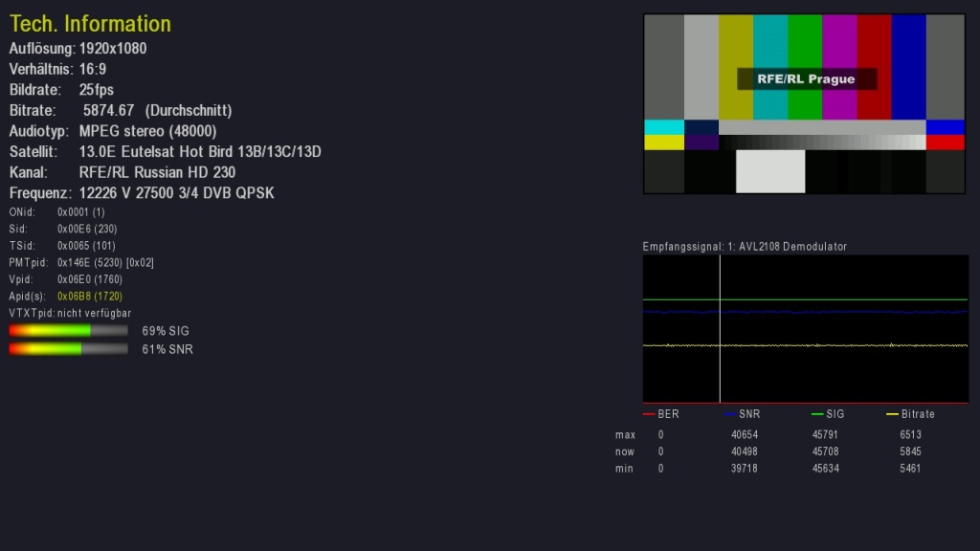The image size is (980, 551).
Task: Select min SIG value 45634
Action: 826,469
